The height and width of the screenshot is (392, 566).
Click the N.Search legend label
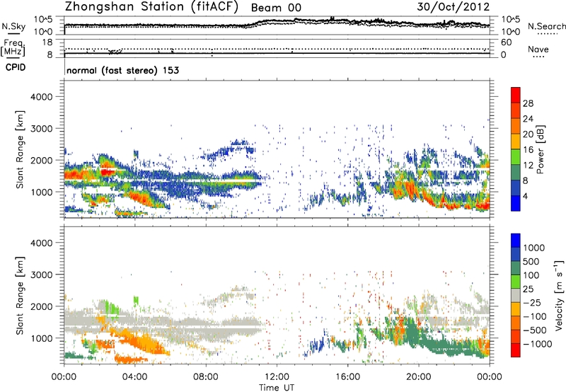click(546, 26)
